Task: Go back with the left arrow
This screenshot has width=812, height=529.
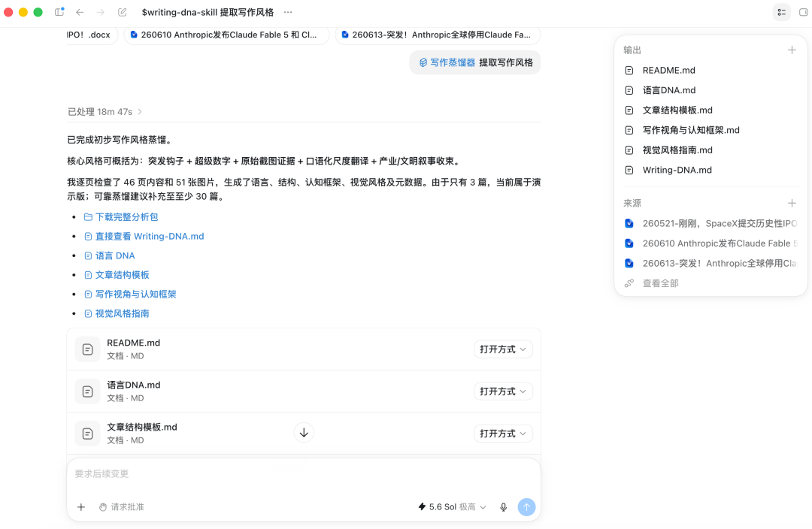Action: click(80, 12)
